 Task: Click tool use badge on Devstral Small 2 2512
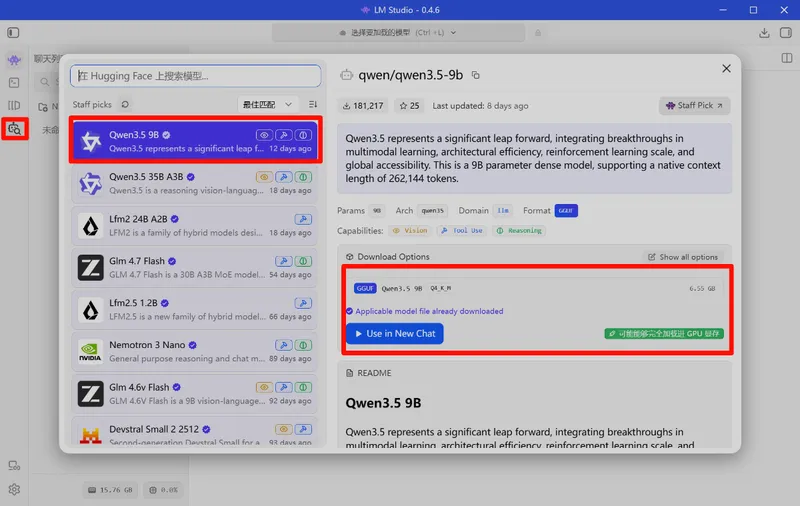tap(303, 429)
